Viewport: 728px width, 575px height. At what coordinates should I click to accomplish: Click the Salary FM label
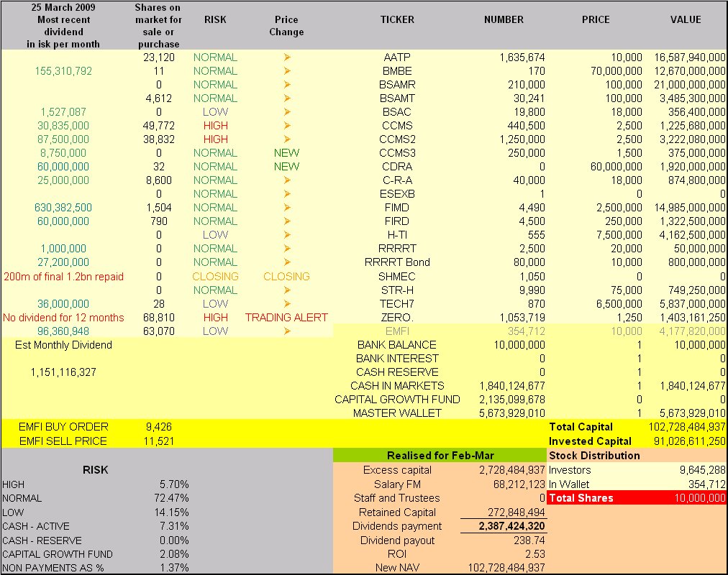[397, 484]
